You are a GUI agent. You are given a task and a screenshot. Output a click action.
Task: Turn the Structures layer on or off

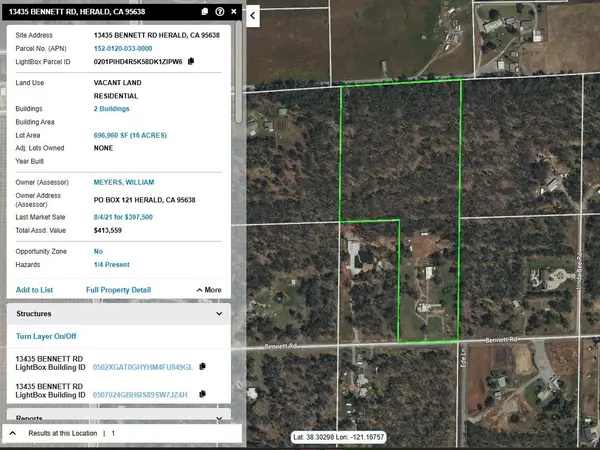[x=46, y=336]
